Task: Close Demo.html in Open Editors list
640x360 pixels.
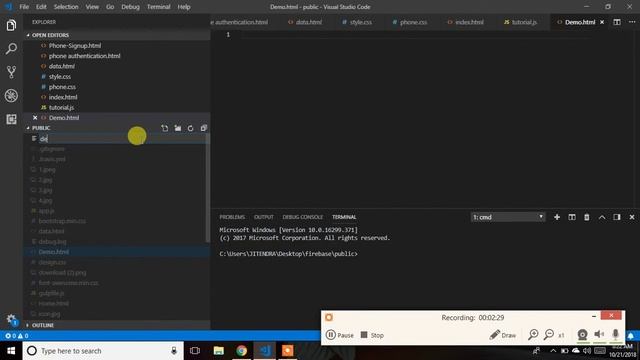Action: click(x=35, y=118)
